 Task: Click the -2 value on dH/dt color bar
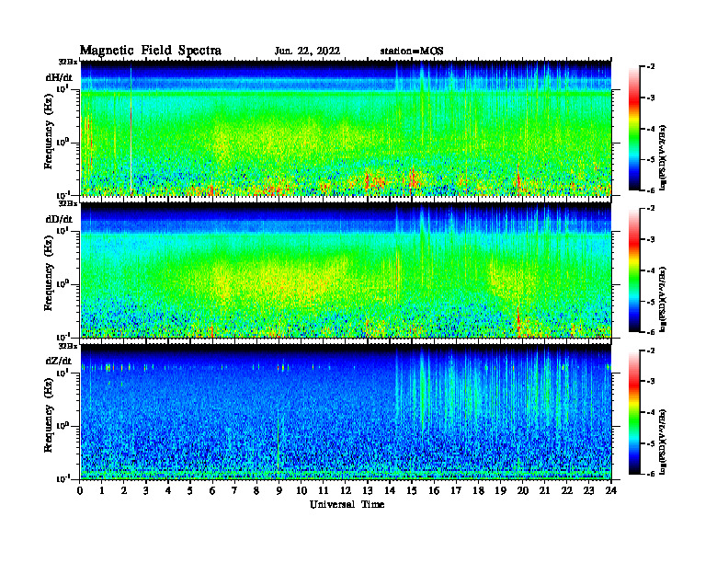650,67
